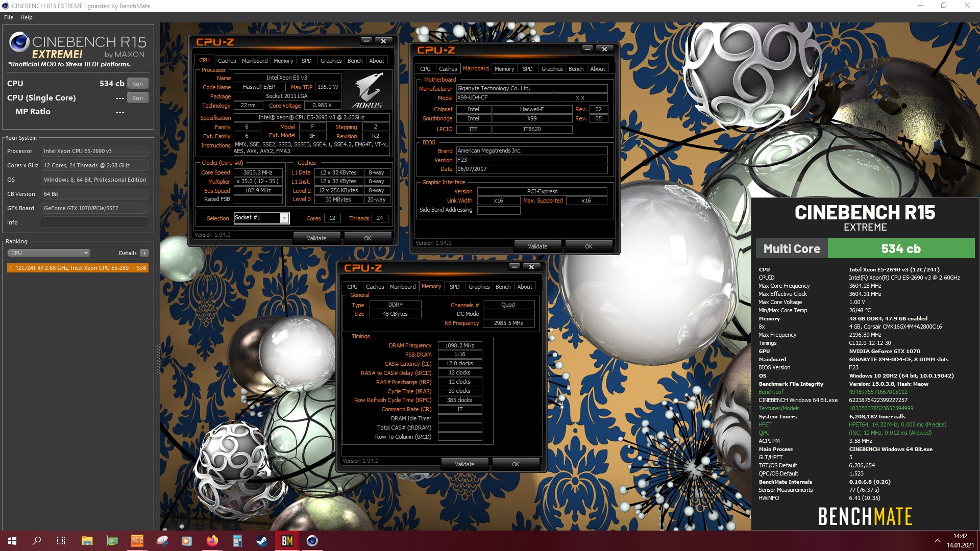Open the File menu
This screenshot has height=551, width=980.
pos(9,17)
